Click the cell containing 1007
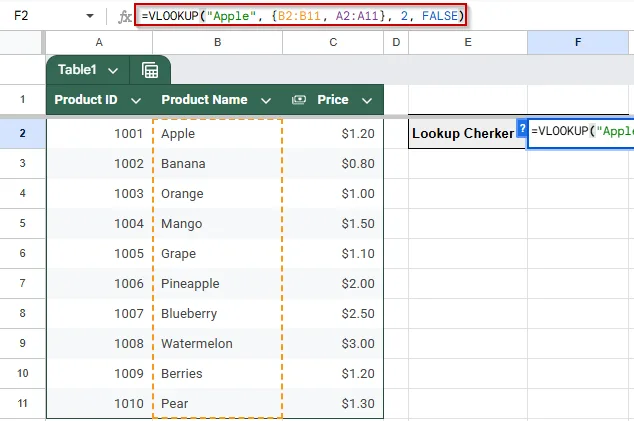This screenshot has width=634, height=421. point(99,313)
